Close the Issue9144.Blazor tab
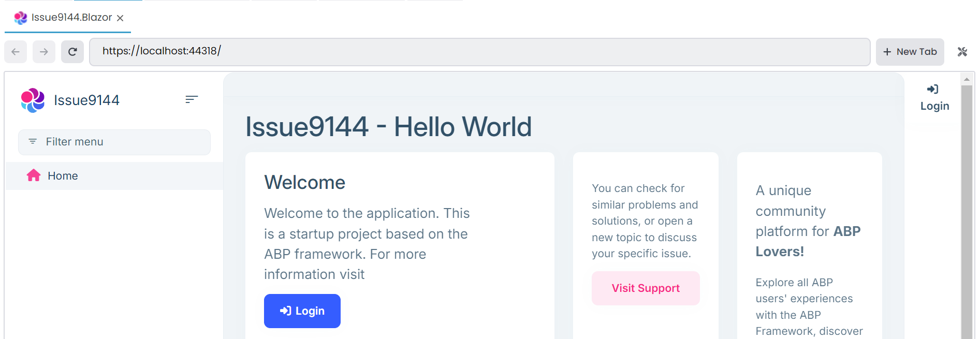Screen dimensions: 980x339 point(120,18)
